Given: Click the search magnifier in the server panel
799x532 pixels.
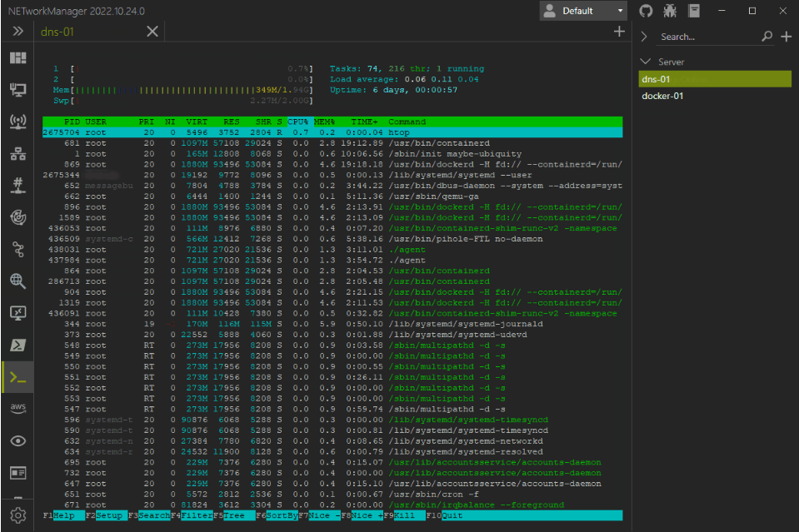Looking at the screenshot, I should (x=767, y=37).
